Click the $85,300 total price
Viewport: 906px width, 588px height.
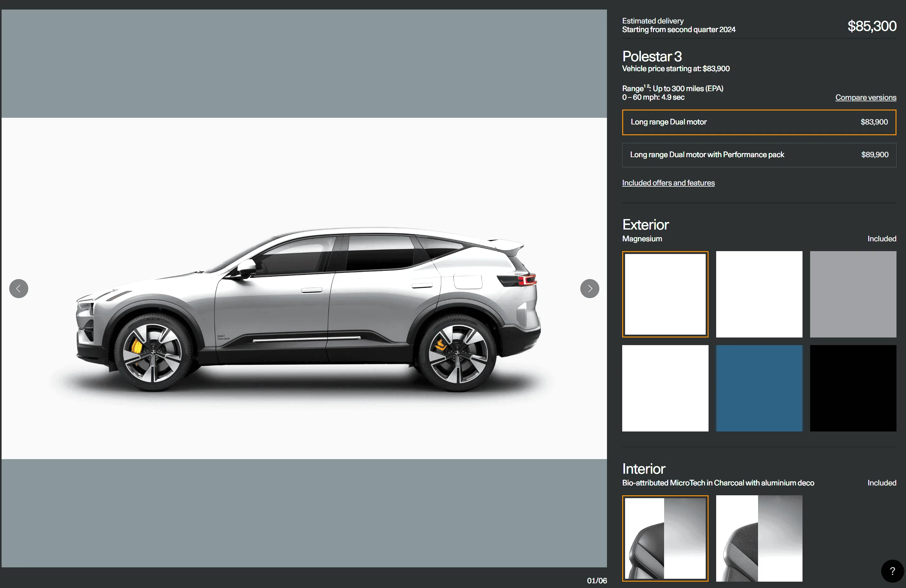tap(871, 26)
